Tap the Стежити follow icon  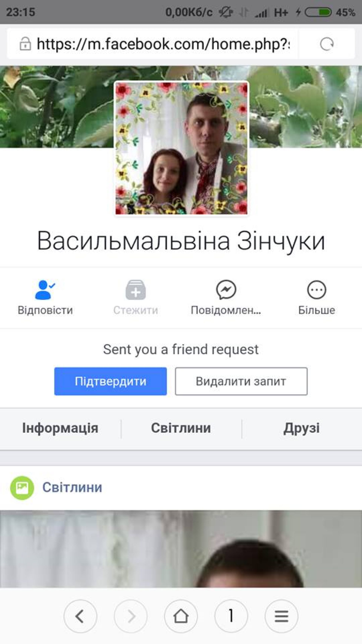135,290
